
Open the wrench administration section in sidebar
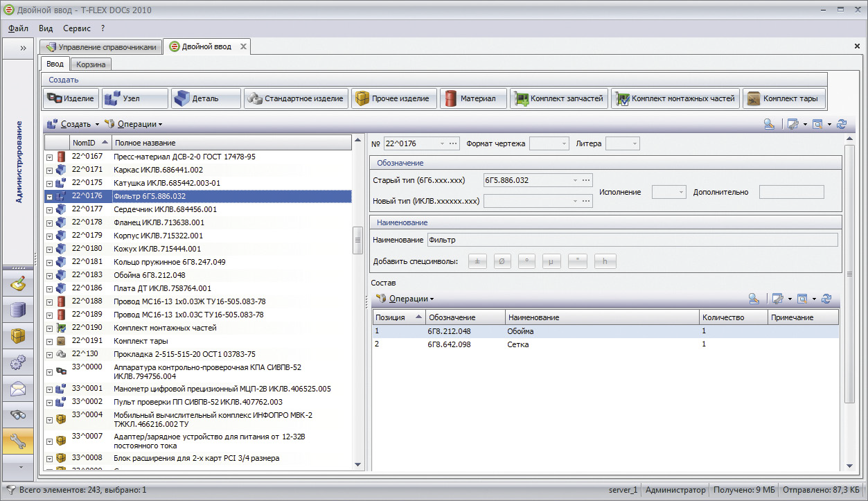(x=18, y=441)
